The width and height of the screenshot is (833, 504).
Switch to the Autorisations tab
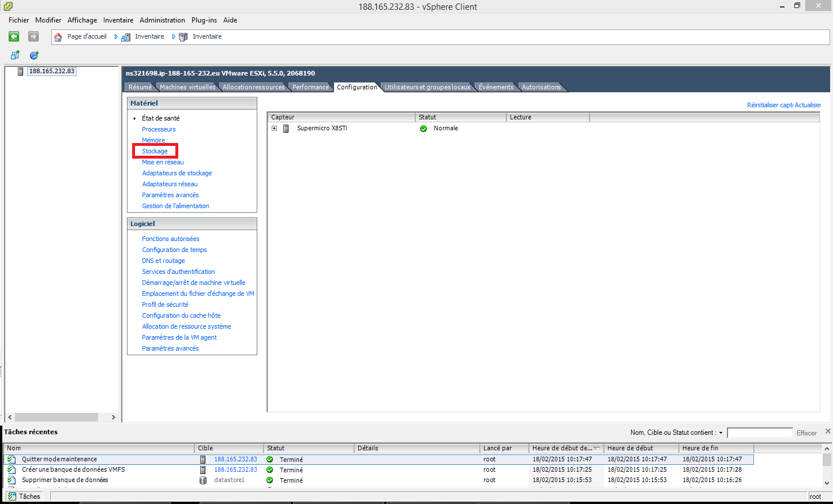pos(541,87)
